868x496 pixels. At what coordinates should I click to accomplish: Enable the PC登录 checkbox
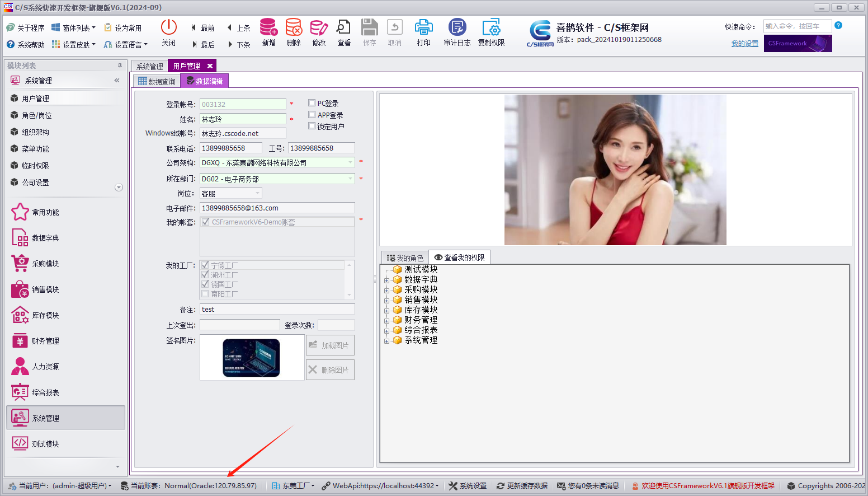click(312, 103)
